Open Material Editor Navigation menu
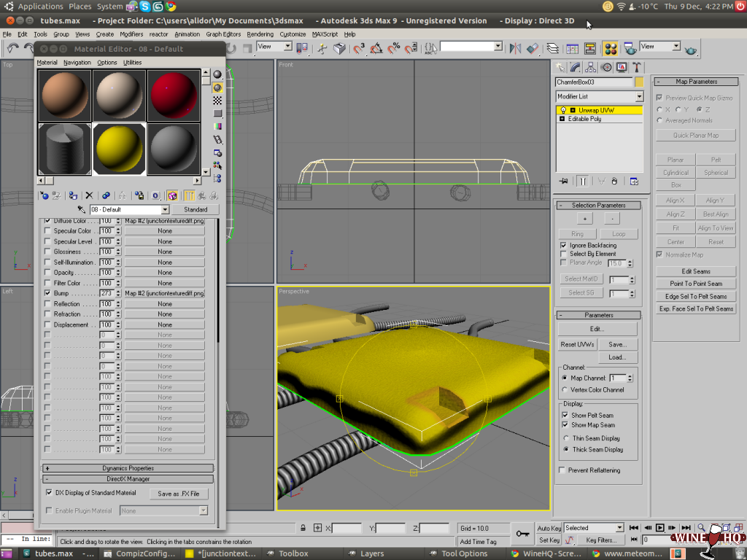 77,63
